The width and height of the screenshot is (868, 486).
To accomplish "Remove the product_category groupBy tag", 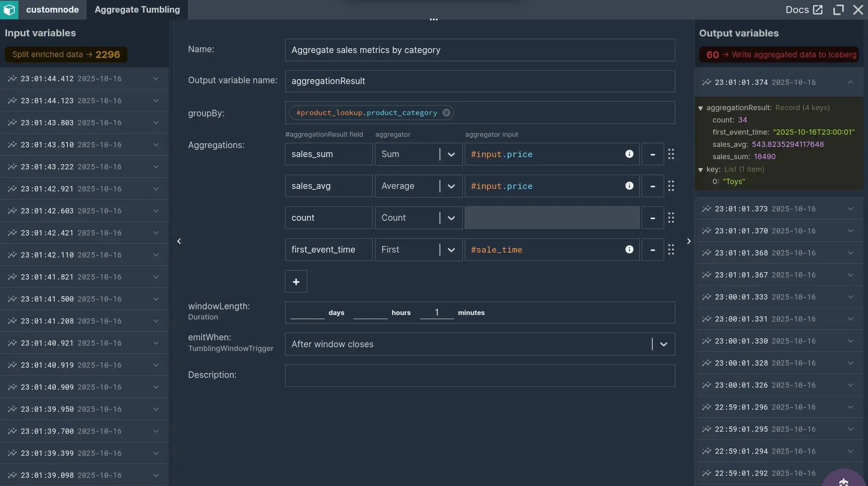I will [446, 113].
